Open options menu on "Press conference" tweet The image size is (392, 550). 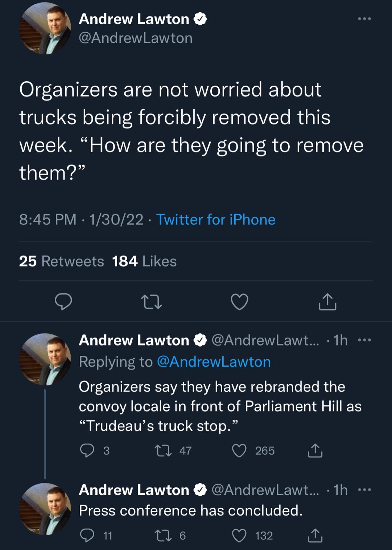click(x=364, y=490)
